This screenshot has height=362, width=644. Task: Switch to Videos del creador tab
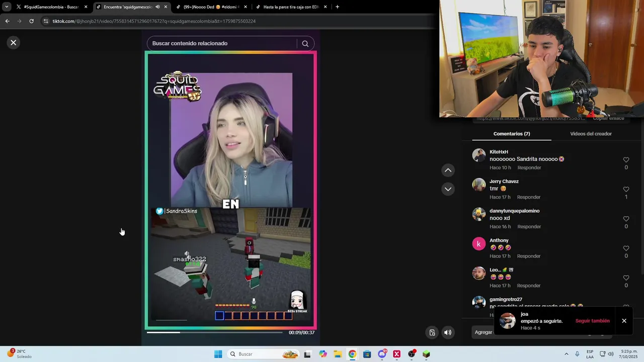tap(591, 134)
